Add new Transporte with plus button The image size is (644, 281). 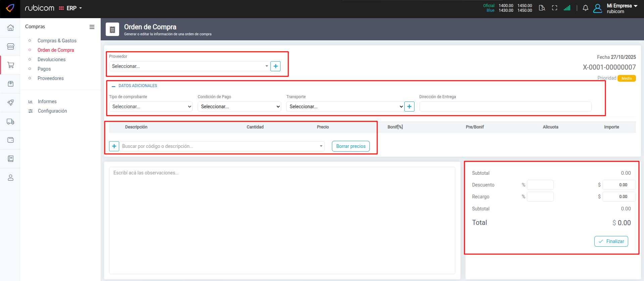[x=409, y=107]
